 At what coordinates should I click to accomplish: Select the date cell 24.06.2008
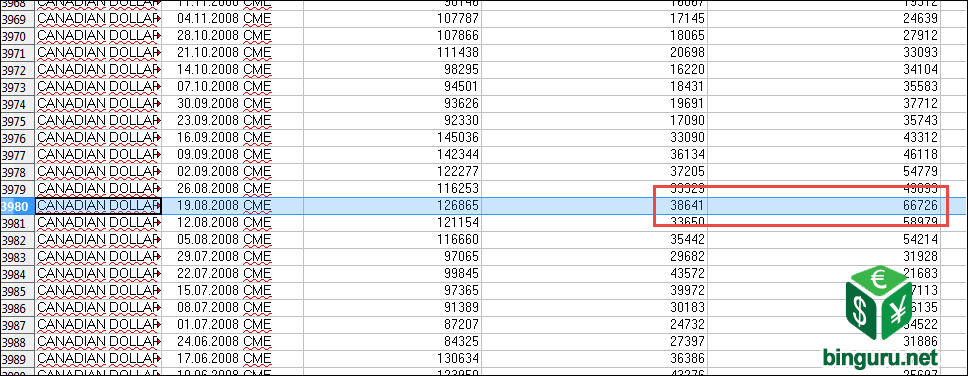click(232, 341)
